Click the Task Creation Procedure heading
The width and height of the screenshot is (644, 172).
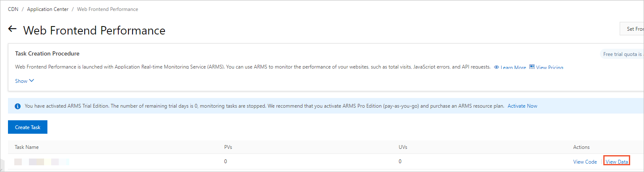pyautogui.click(x=47, y=54)
